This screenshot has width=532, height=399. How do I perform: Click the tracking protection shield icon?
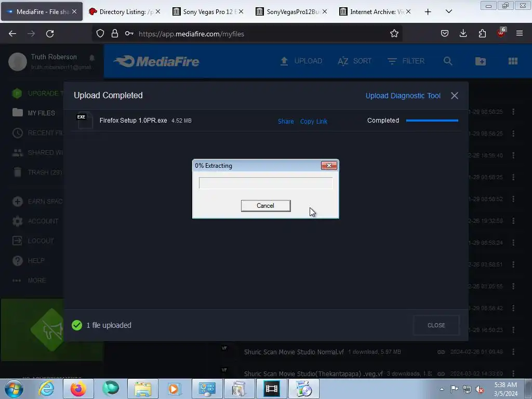(100, 33)
